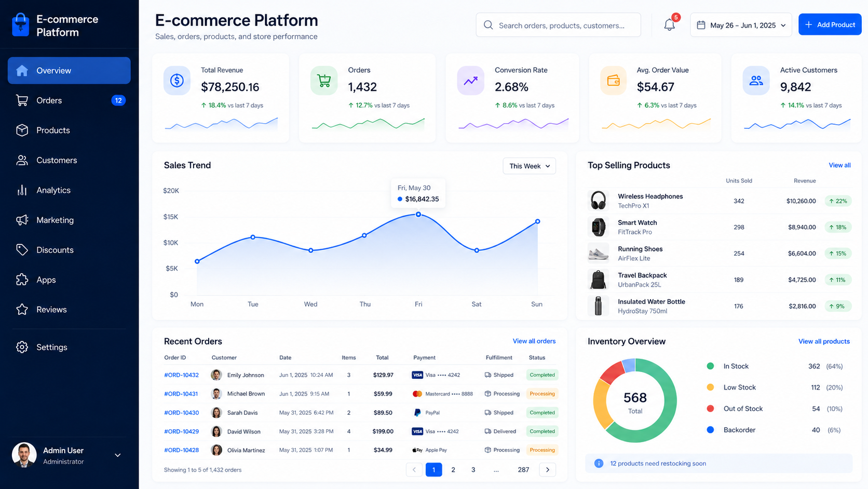The image size is (868, 489).
Task: Open Customers in the sidebar
Action: coord(69,160)
